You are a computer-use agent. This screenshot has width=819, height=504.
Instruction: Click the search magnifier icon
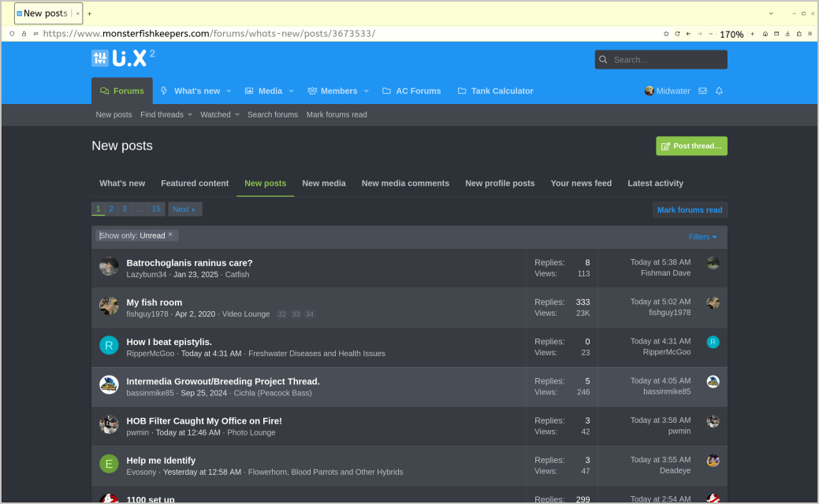pyautogui.click(x=604, y=60)
